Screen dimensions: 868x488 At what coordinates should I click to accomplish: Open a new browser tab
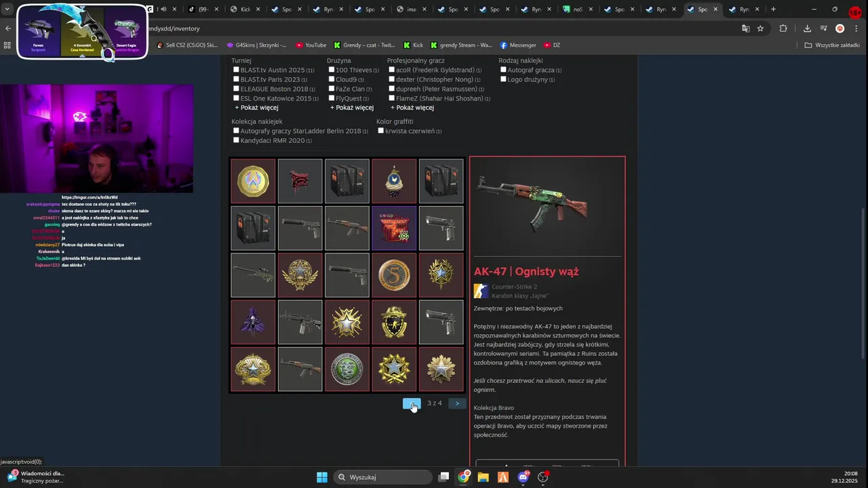[773, 9]
